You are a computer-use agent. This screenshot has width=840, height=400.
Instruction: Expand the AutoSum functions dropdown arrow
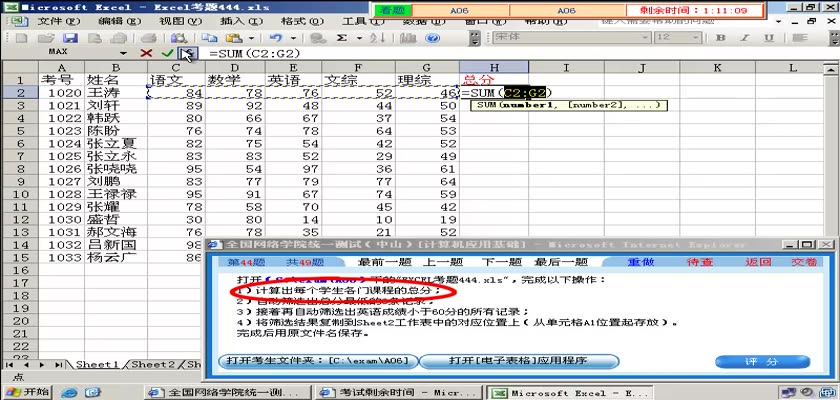coord(359,38)
